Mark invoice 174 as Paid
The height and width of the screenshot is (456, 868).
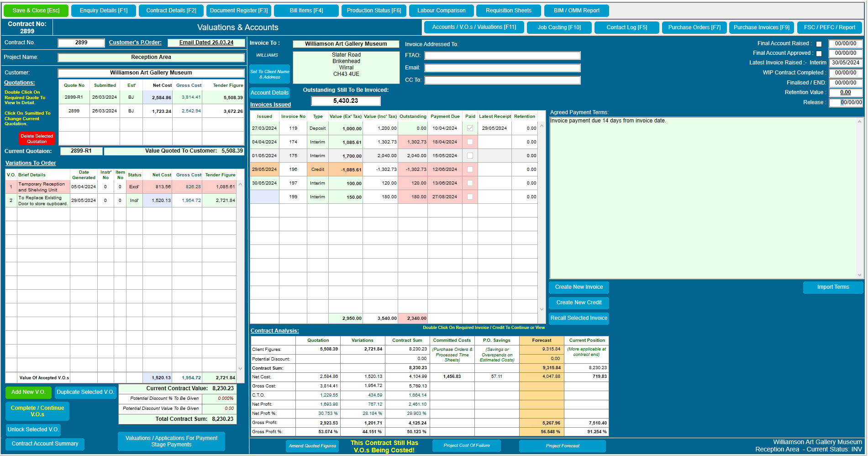(x=470, y=142)
